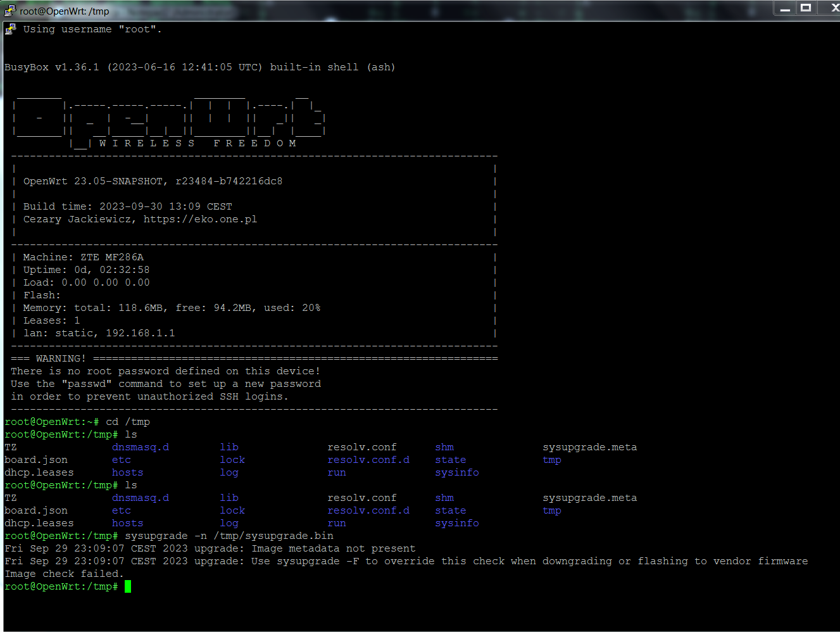Image resolution: width=840 pixels, height=632 pixels.
Task: Click the '=== WARNING!' header line
Action: (x=254, y=358)
